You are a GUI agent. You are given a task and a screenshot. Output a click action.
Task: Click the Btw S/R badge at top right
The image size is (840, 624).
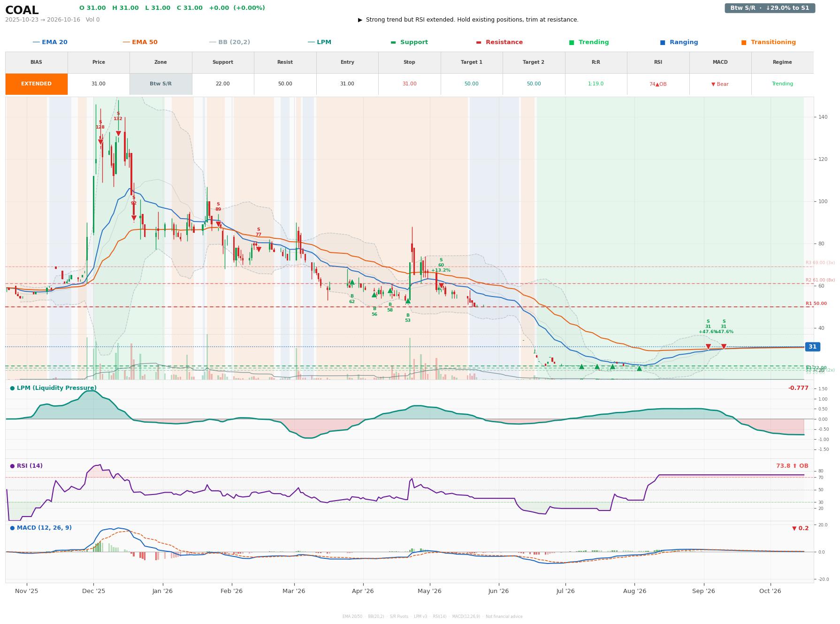point(770,8)
